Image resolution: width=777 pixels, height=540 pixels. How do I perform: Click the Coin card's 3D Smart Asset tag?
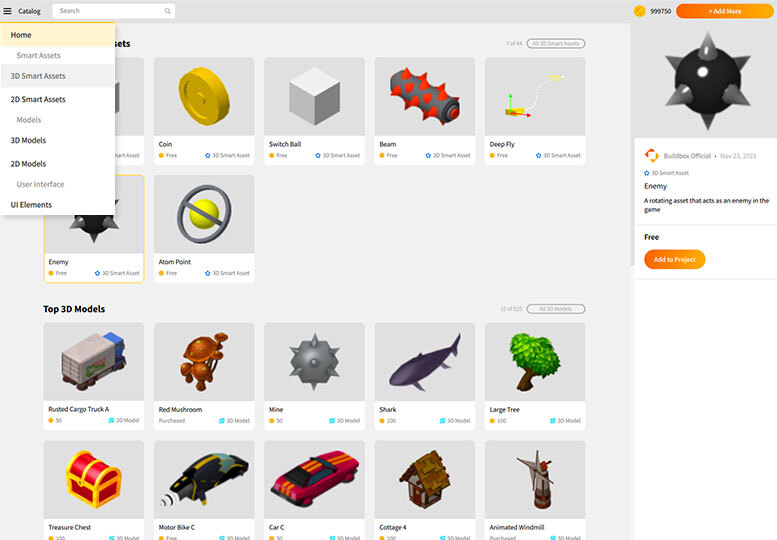(227, 156)
